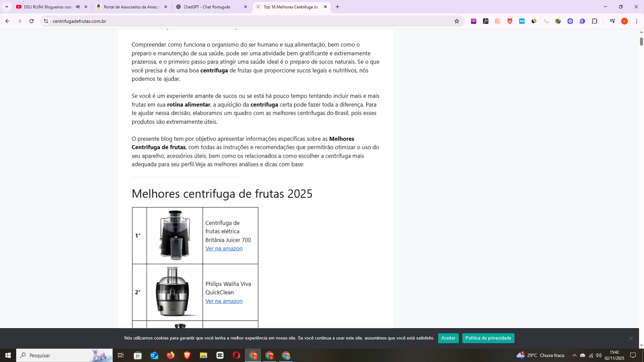
Task: Open a new browser tab
Action: click(337, 7)
